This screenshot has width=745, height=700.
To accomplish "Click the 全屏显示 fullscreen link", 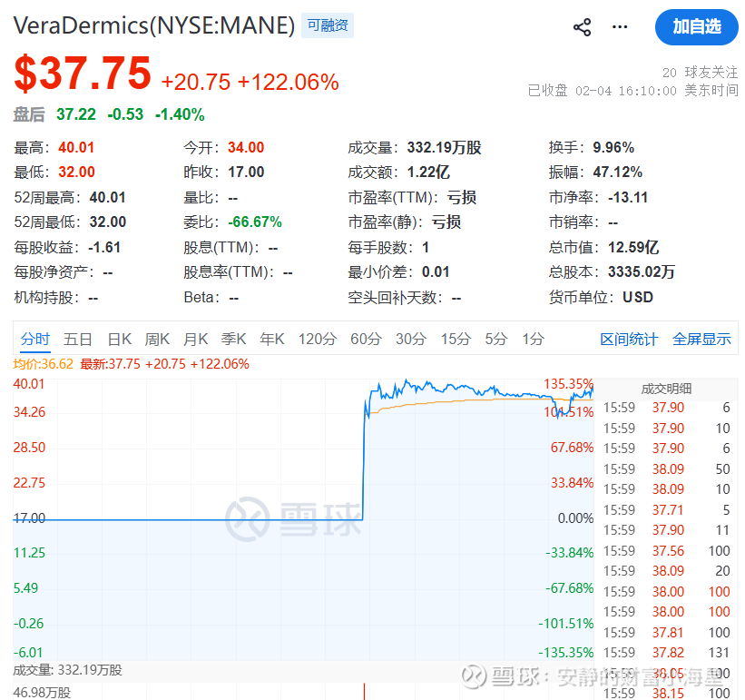I will 701,339.
